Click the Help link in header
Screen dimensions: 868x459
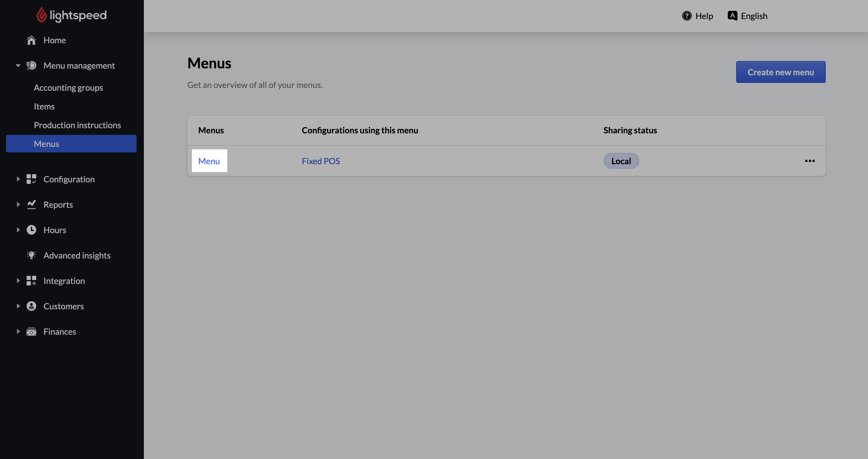(698, 16)
